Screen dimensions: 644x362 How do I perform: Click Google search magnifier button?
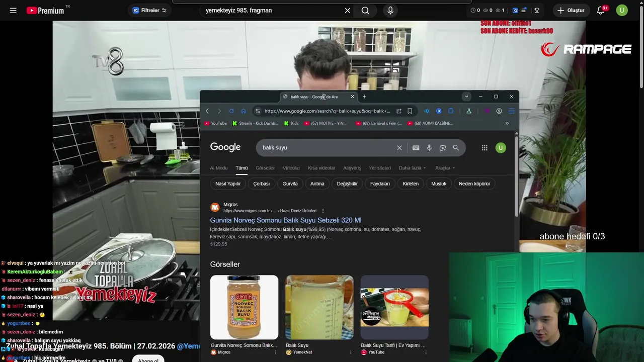coord(456,148)
